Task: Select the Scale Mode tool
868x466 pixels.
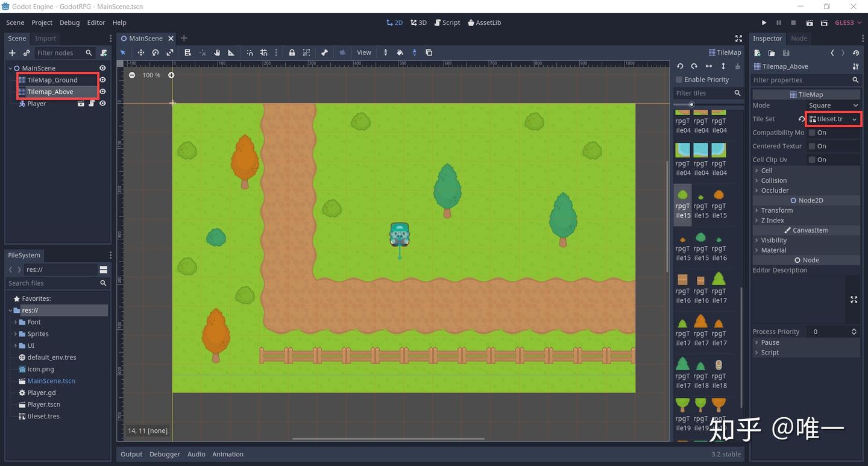Action: (x=171, y=52)
